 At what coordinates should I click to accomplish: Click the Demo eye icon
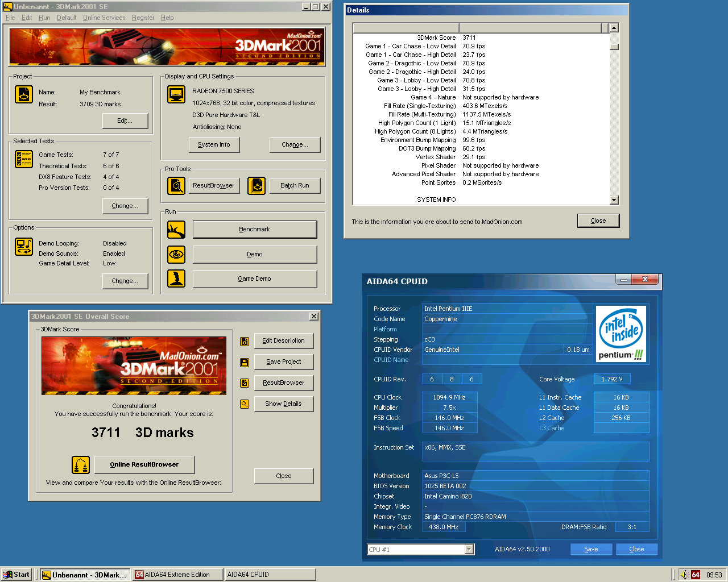coord(176,254)
